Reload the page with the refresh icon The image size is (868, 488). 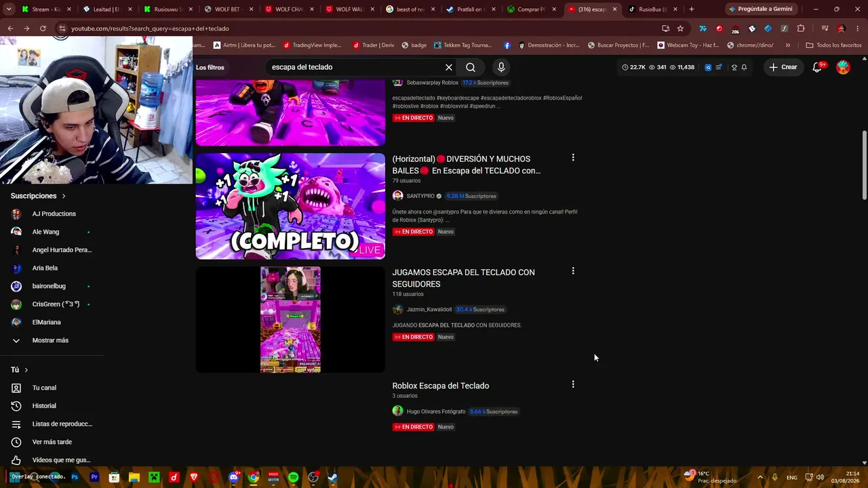tap(43, 28)
